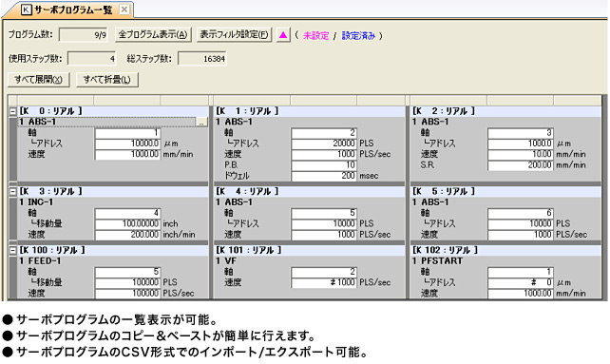Click K1 P.B. field with value 10
The image size is (610, 364).
pyautogui.click(x=324, y=165)
